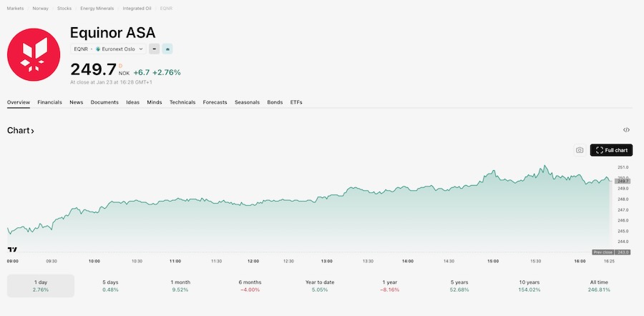The height and width of the screenshot is (316, 644).
Task: Go to the Financials tab
Action: (x=49, y=102)
